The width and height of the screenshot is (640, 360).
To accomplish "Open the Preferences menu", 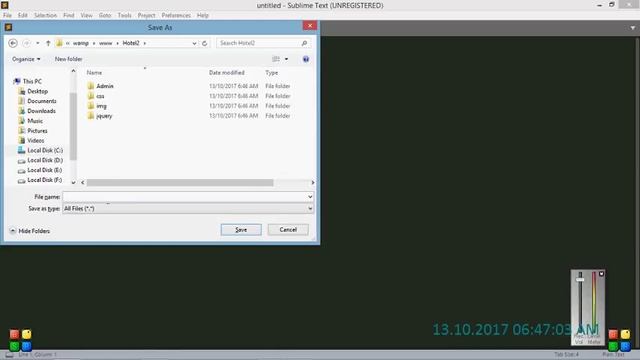I will click(176, 15).
